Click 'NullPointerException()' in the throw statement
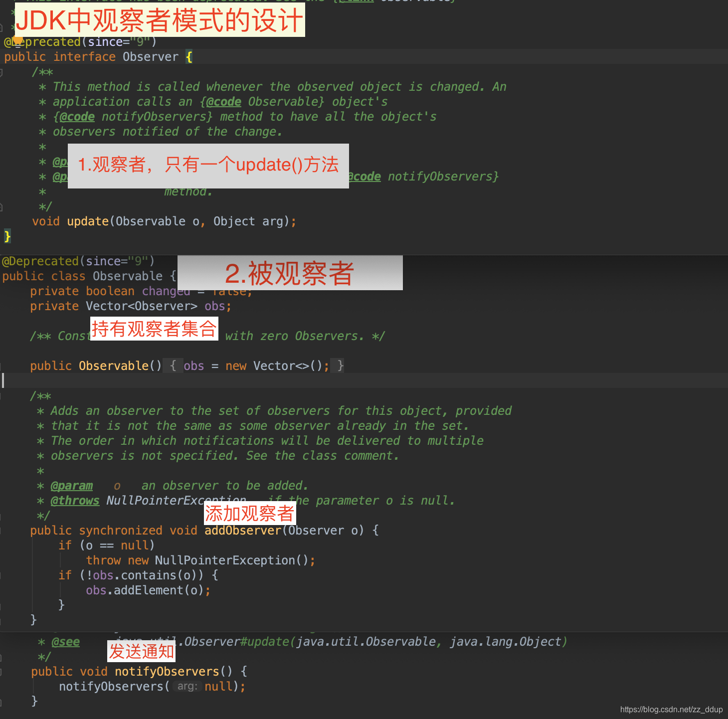This screenshot has width=728, height=719. point(232,560)
